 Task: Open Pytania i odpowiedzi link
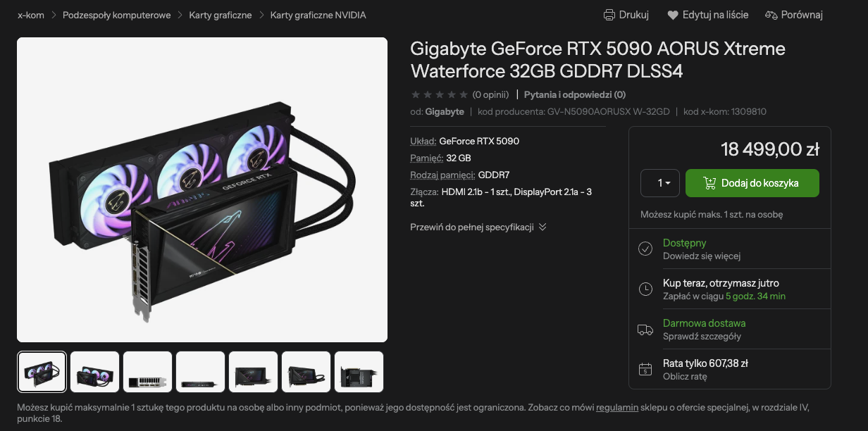pos(575,94)
